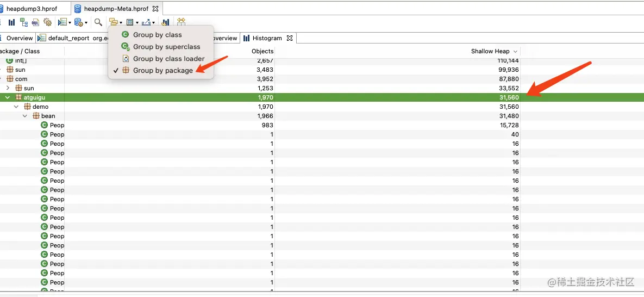644x297 pixels.
Task: Sort by the Shallow Heap column header
Action: [490, 51]
